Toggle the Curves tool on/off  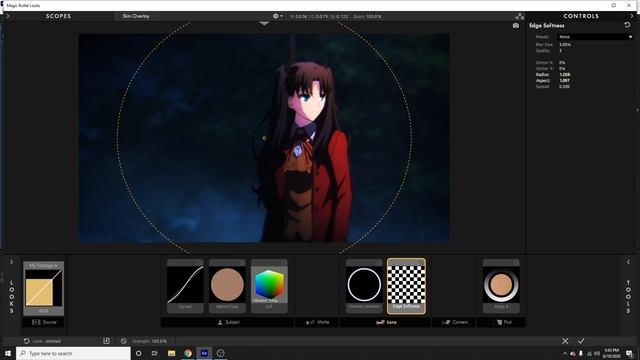click(200, 262)
